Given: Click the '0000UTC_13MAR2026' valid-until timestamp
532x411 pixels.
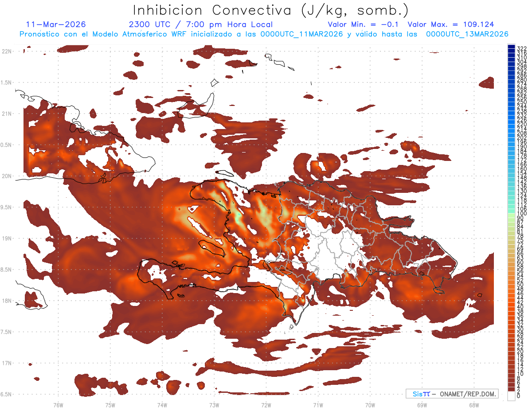Looking at the screenshot, I should point(467,34).
